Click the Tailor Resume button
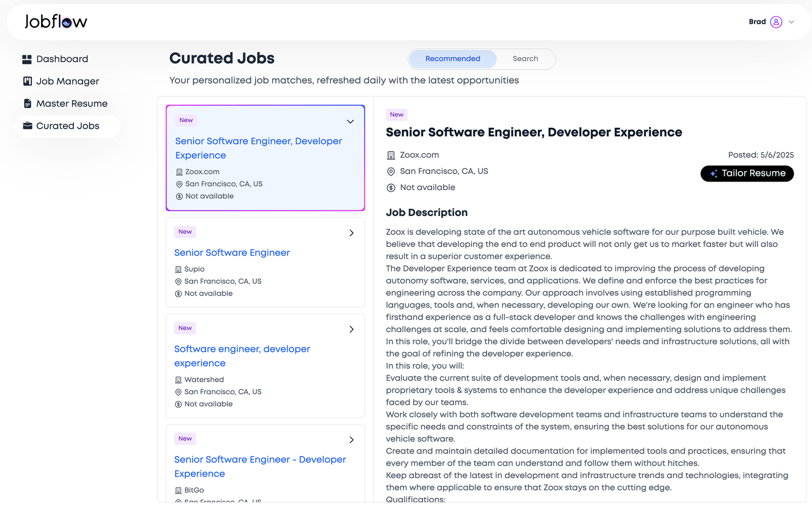The width and height of the screenshot is (812, 506). tap(747, 173)
